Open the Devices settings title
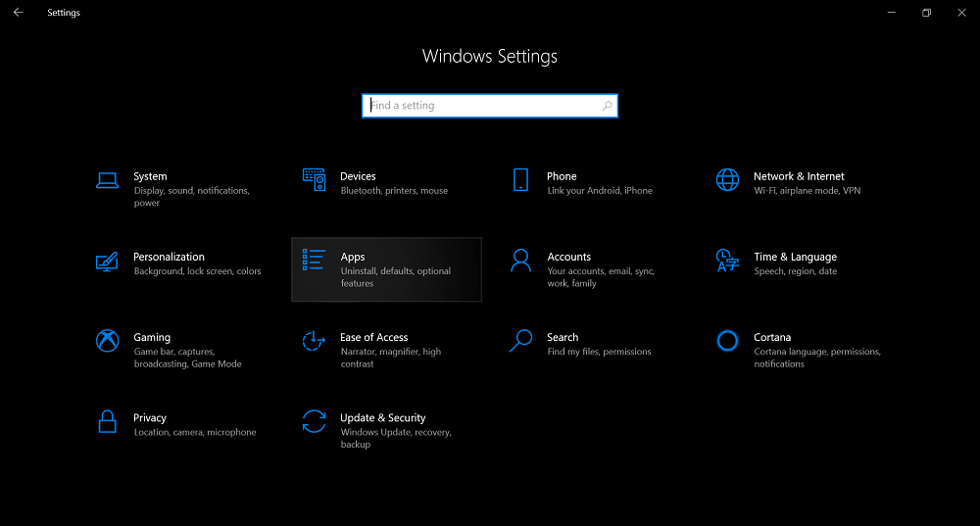This screenshot has width=980, height=526. point(358,176)
